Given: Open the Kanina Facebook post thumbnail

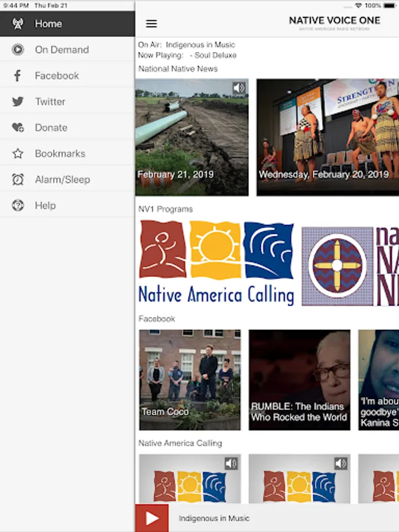Looking at the screenshot, I should coord(379,379).
